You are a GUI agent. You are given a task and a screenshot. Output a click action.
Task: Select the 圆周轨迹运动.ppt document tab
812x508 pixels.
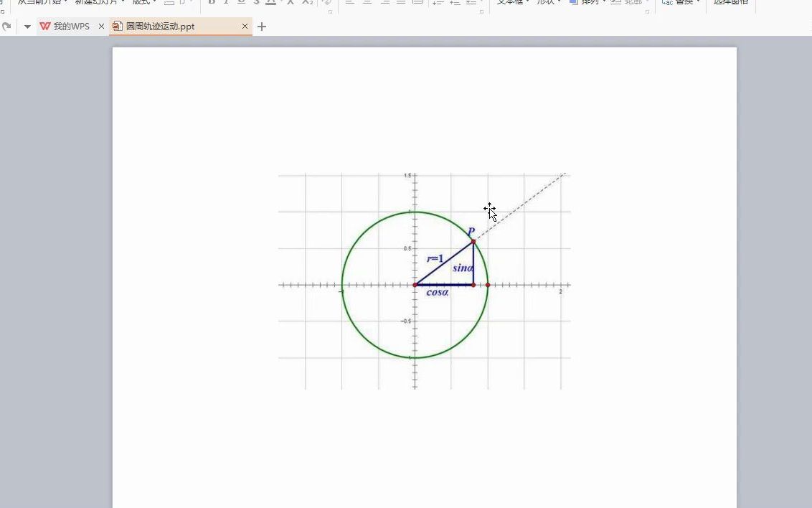click(x=181, y=26)
